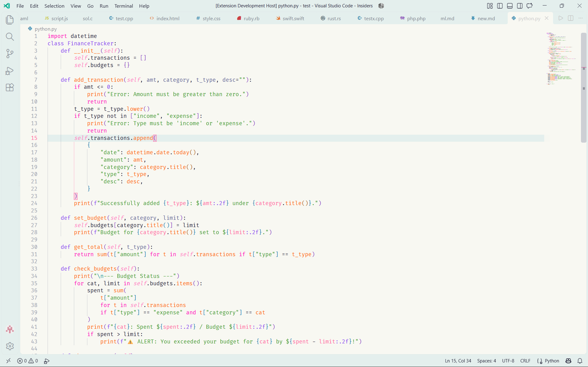Image resolution: width=588 pixels, height=367 pixels.
Task: Open the Explorer view in activity bar
Action: click(10, 20)
